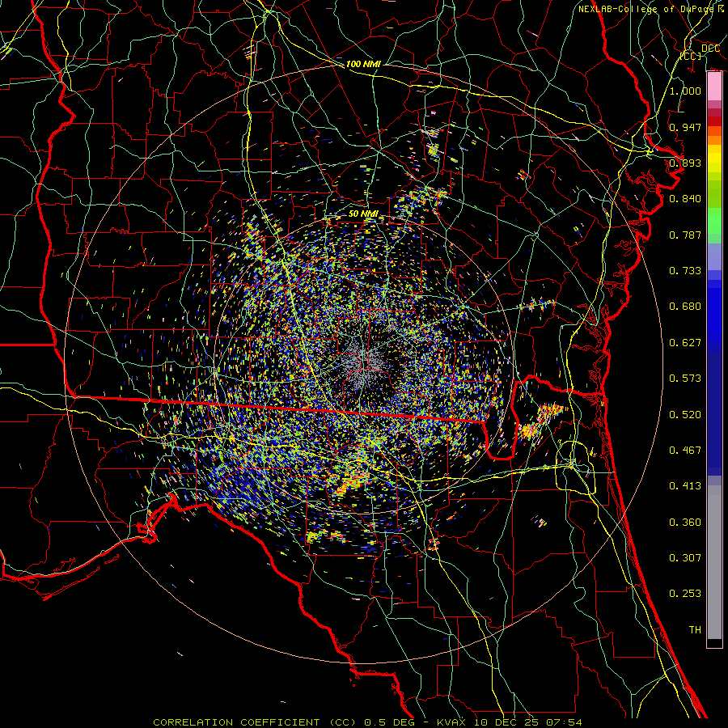728x728 pixels.
Task: Click the 1.000 value on the scale
Action: pyautogui.click(x=685, y=91)
